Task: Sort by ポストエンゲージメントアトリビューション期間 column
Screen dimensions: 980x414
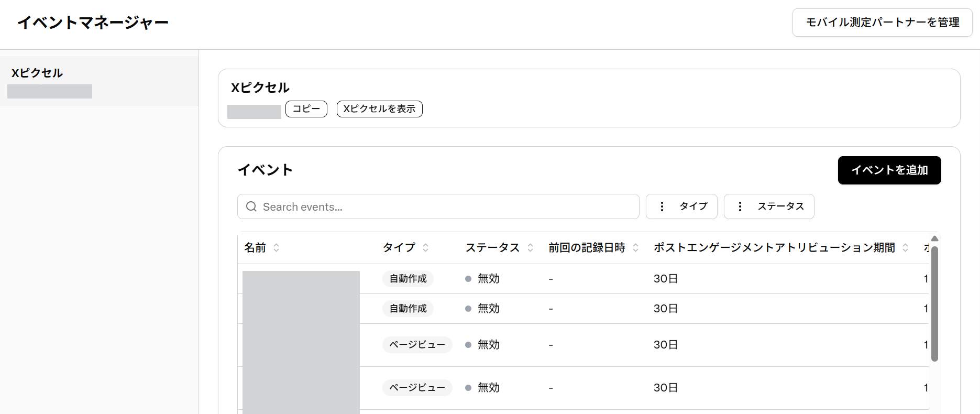Action: [x=906, y=247]
